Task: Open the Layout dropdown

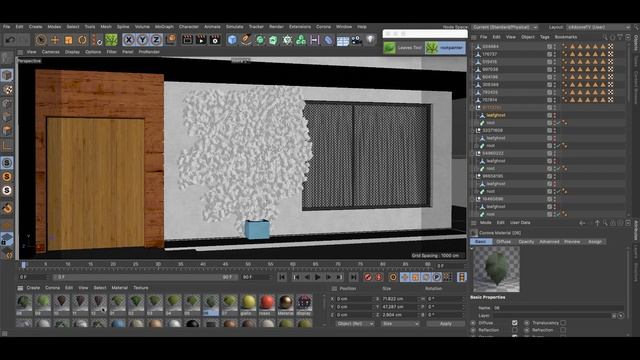Action: pyautogui.click(x=598, y=27)
